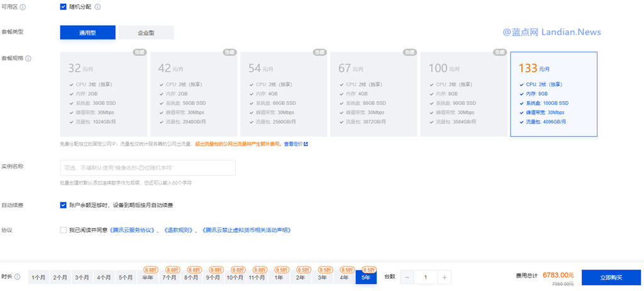Choose the 半年 duration
644x291 pixels.
[148, 277]
